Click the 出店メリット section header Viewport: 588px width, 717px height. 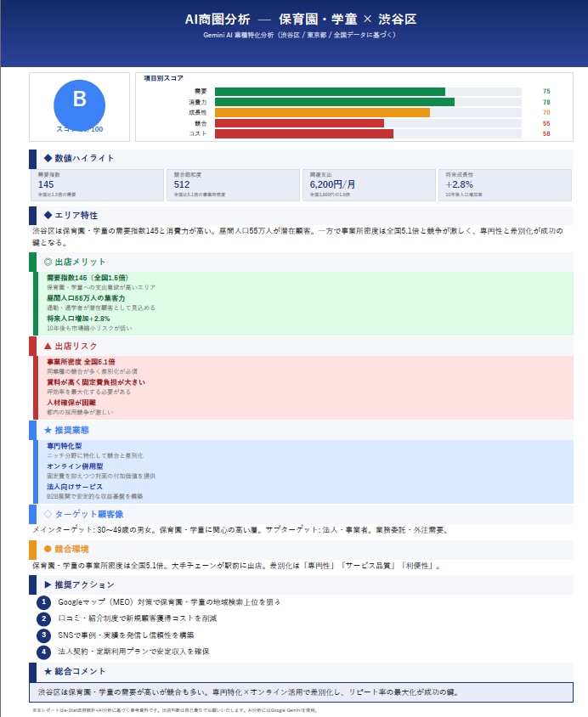pos(301,262)
